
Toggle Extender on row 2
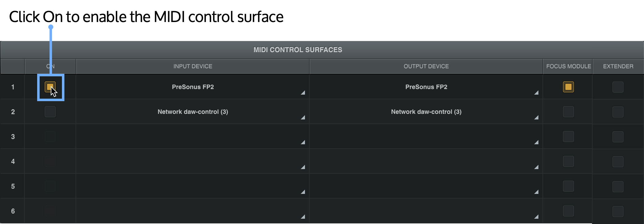pos(618,111)
